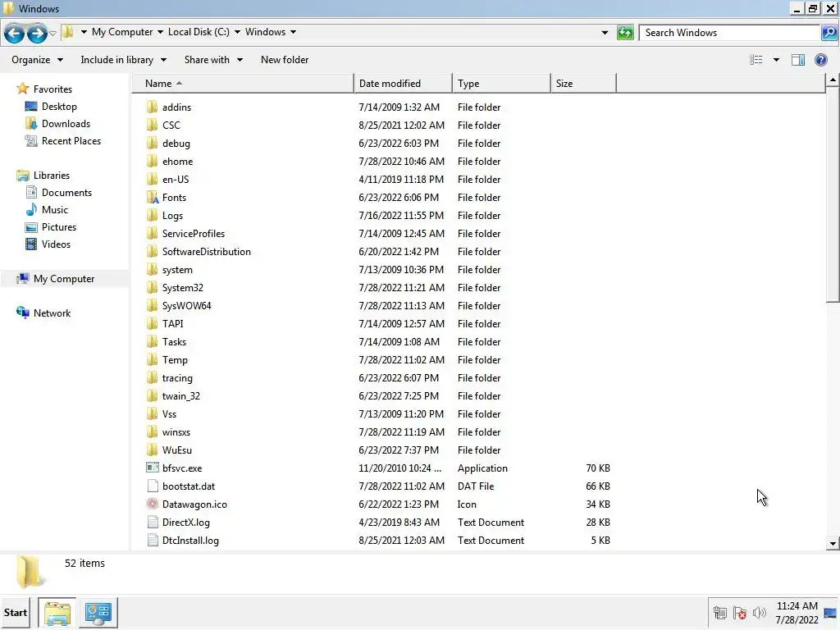840x630 pixels.
Task: Open the Documents library
Action: 66,193
